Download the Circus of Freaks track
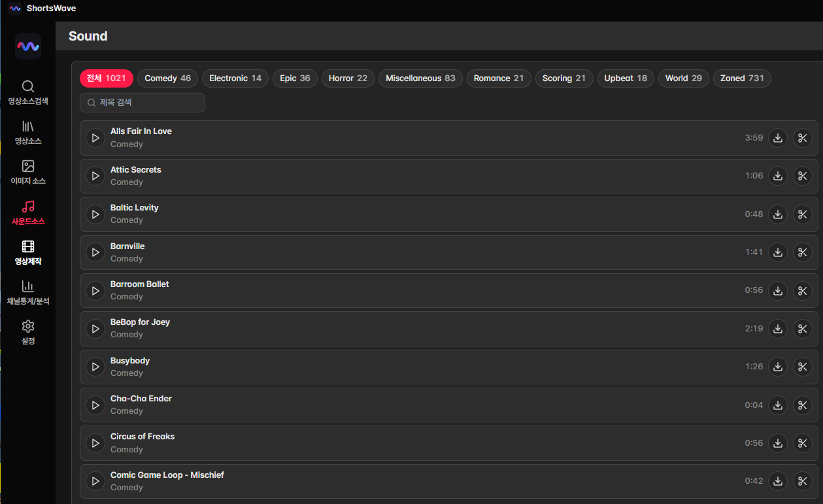This screenshot has width=823, height=504. (777, 443)
